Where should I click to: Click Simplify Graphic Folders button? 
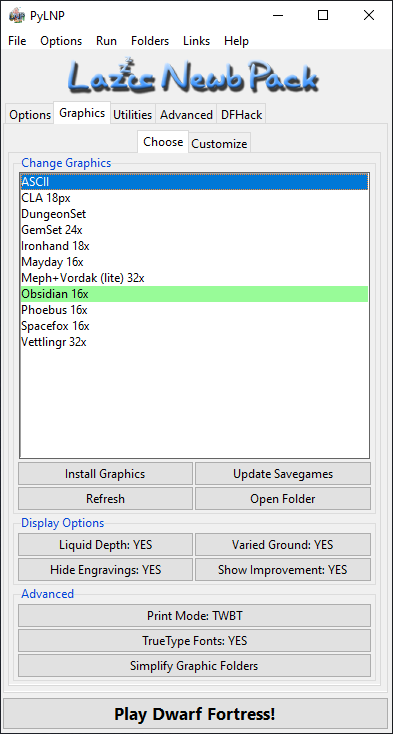coord(194,665)
